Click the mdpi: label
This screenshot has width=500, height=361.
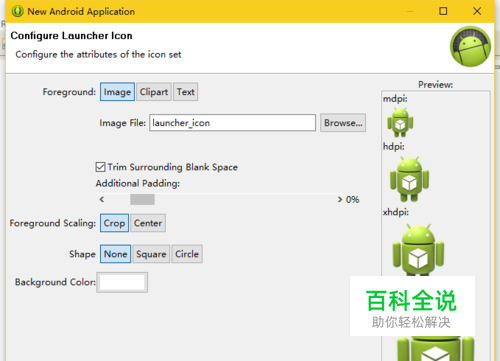(x=395, y=99)
